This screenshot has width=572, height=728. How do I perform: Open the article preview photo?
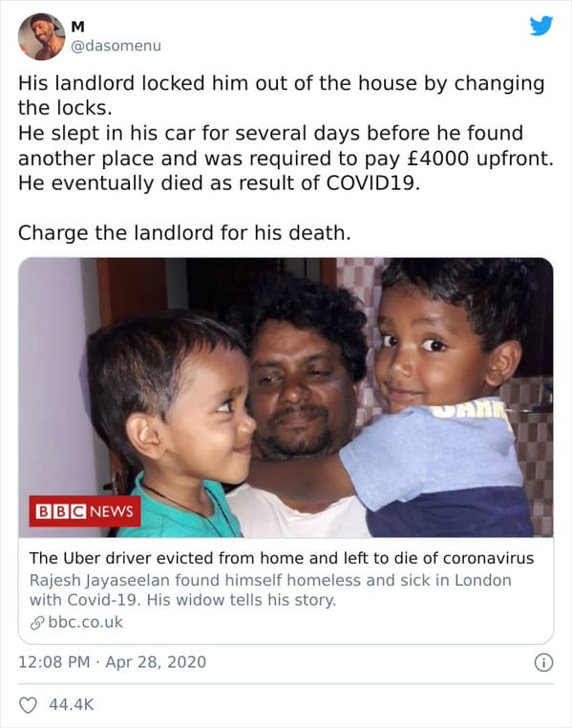pyautogui.click(x=286, y=397)
